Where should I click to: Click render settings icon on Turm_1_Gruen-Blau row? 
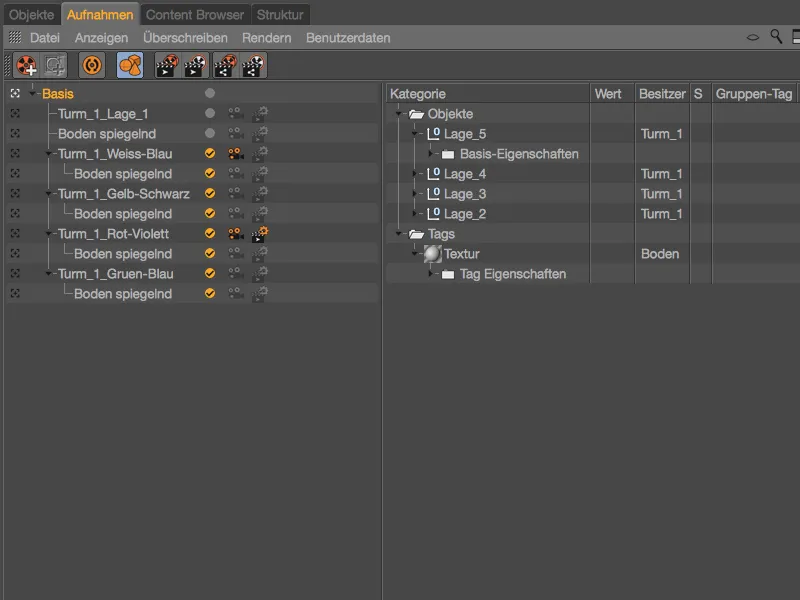coord(260,273)
